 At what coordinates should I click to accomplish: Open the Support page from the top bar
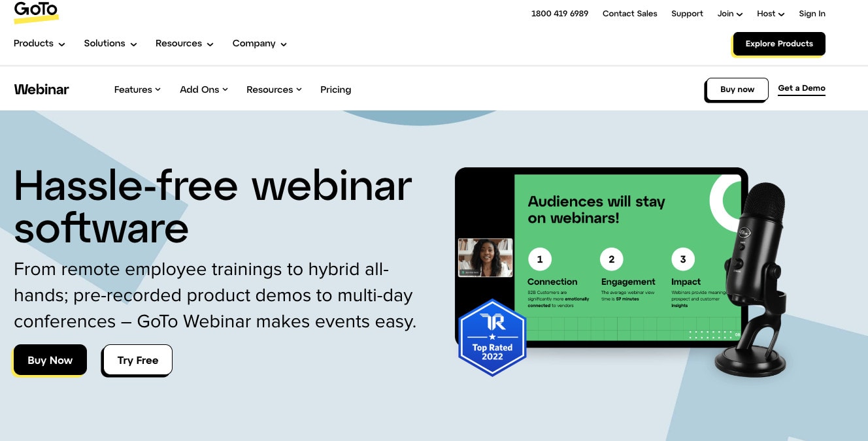[687, 13]
